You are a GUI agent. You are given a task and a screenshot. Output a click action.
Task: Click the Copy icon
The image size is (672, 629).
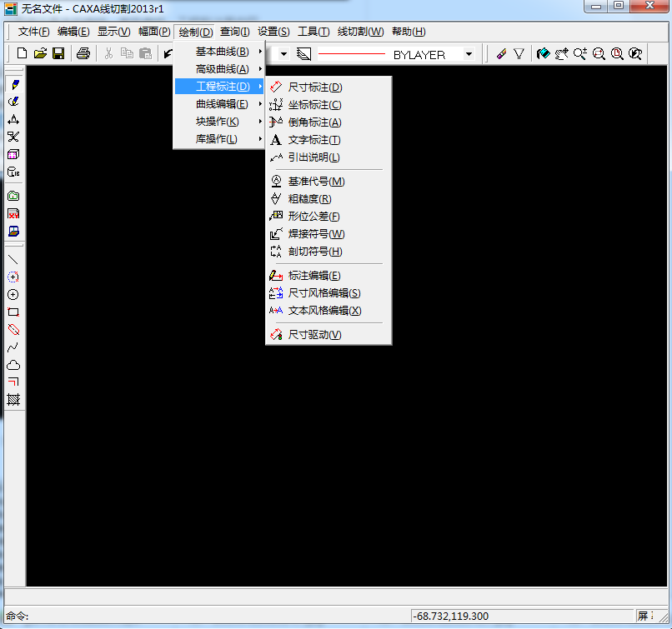(x=127, y=53)
